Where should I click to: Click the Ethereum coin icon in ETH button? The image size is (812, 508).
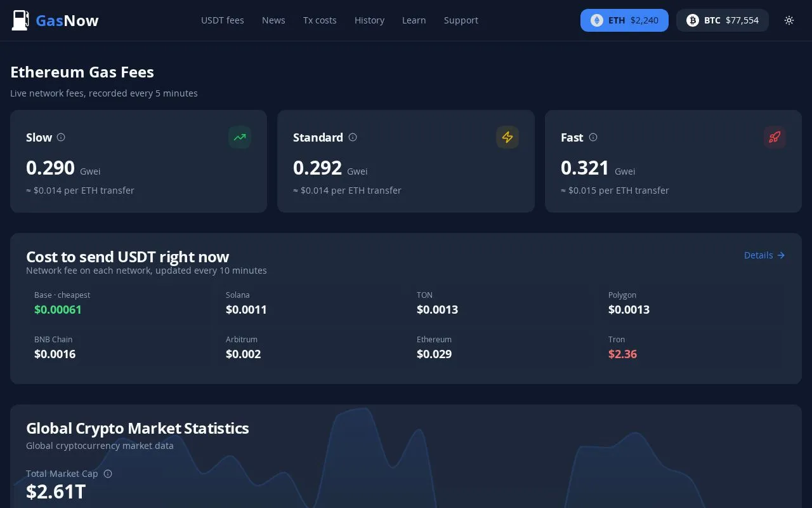click(x=597, y=20)
